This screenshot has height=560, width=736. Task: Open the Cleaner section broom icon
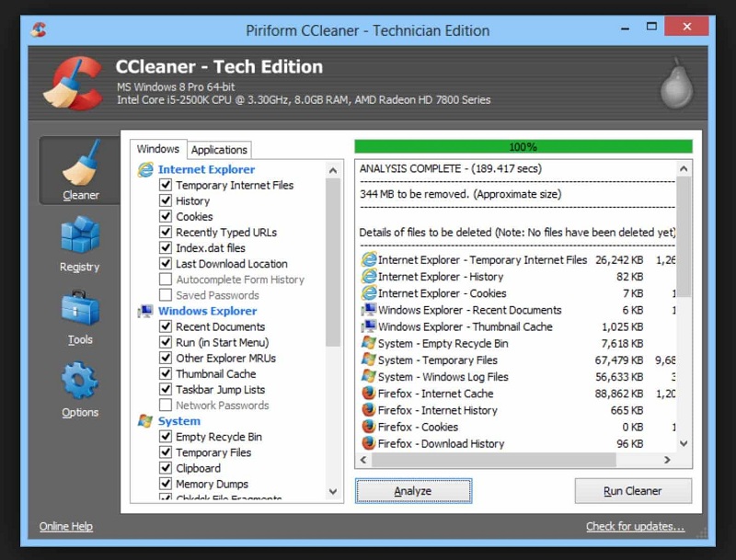coord(80,166)
